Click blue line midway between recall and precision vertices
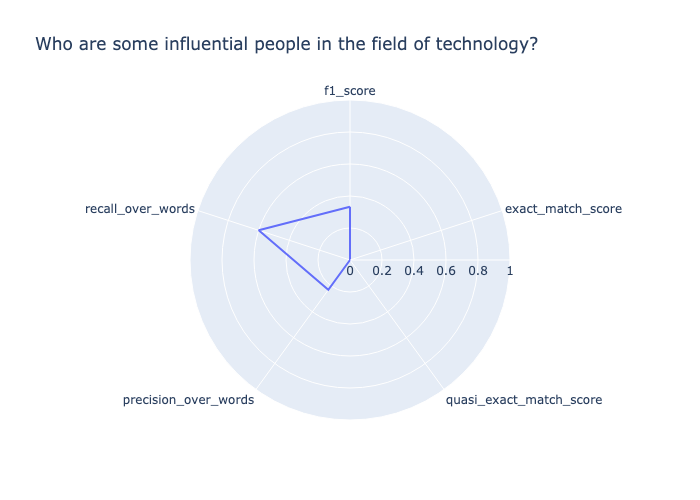 (x=293, y=260)
